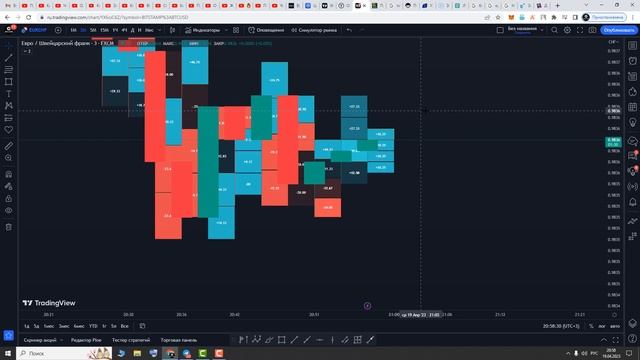Image resolution: width=640 pixels, height=360 pixels.
Task: Open the Скринер акций tab
Action: 40,340
